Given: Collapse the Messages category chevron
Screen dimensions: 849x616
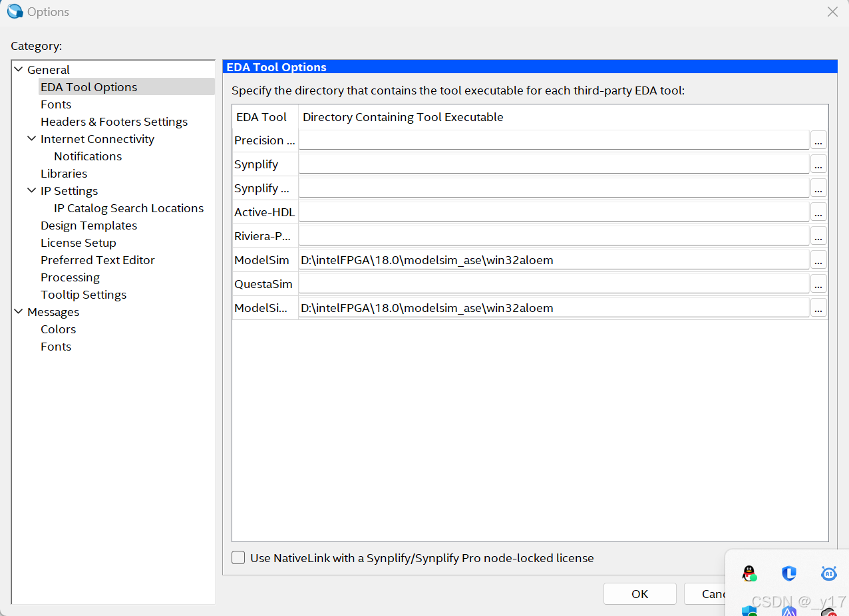Looking at the screenshot, I should 19,311.
